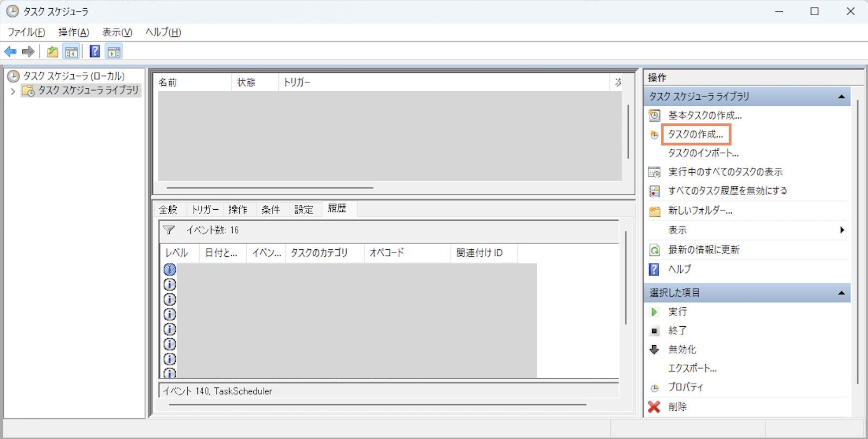Sort task list by 状態 column
This screenshot has height=439, width=868.
pyautogui.click(x=255, y=82)
